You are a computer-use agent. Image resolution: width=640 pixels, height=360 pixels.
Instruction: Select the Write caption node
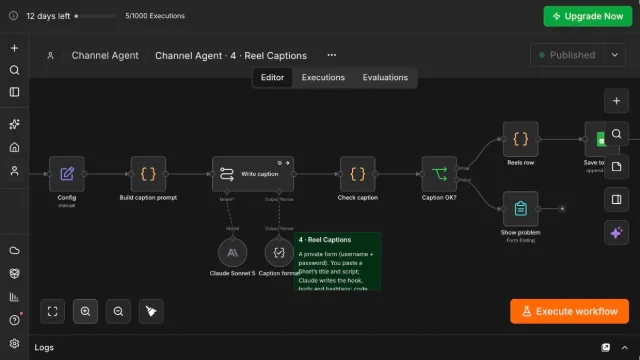point(253,174)
